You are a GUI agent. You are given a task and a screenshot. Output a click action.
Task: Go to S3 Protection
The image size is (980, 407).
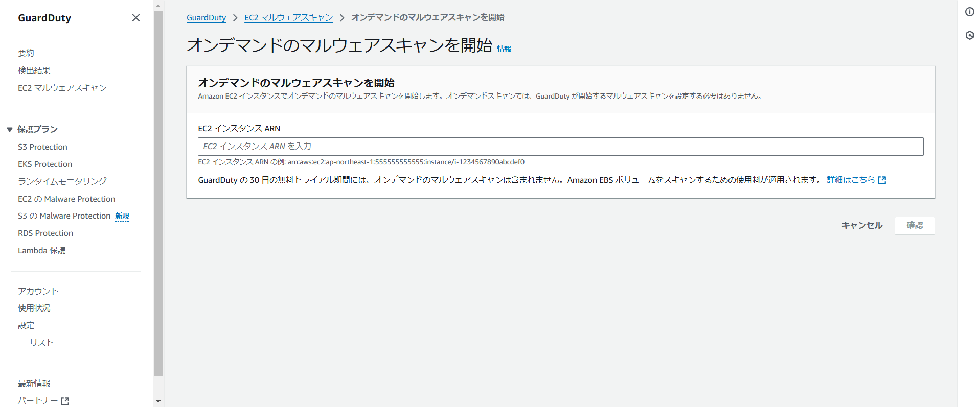pyautogui.click(x=42, y=147)
